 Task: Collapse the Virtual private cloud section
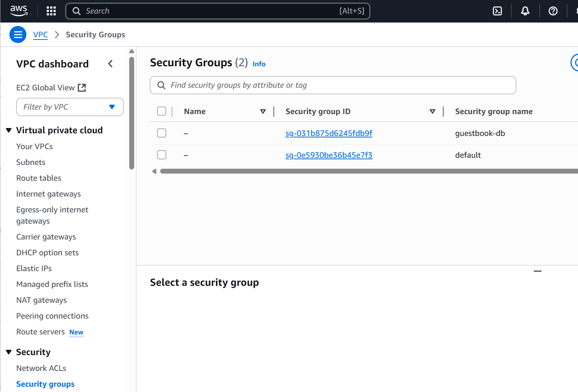[x=9, y=130]
